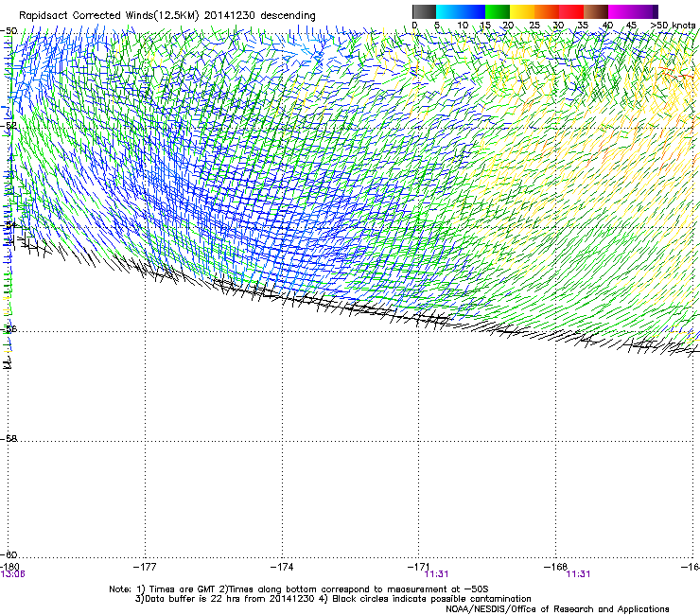Click the -171 longitude axis label
The width and height of the screenshot is (700, 615).
point(419,567)
